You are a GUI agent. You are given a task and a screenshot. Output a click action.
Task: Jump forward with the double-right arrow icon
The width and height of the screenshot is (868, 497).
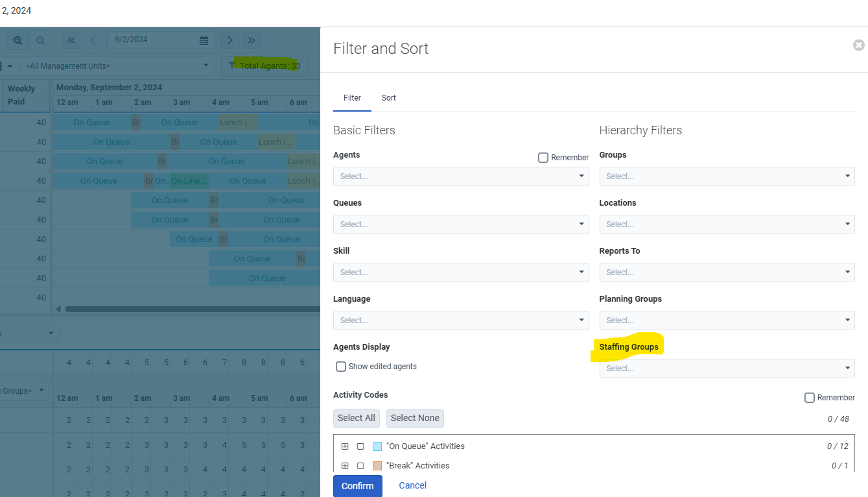tap(252, 40)
